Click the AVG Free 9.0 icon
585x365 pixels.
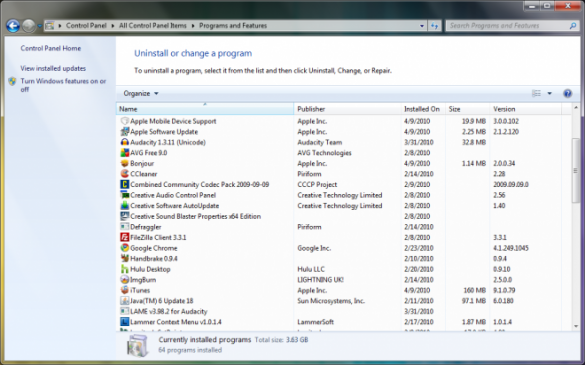pyautogui.click(x=125, y=153)
